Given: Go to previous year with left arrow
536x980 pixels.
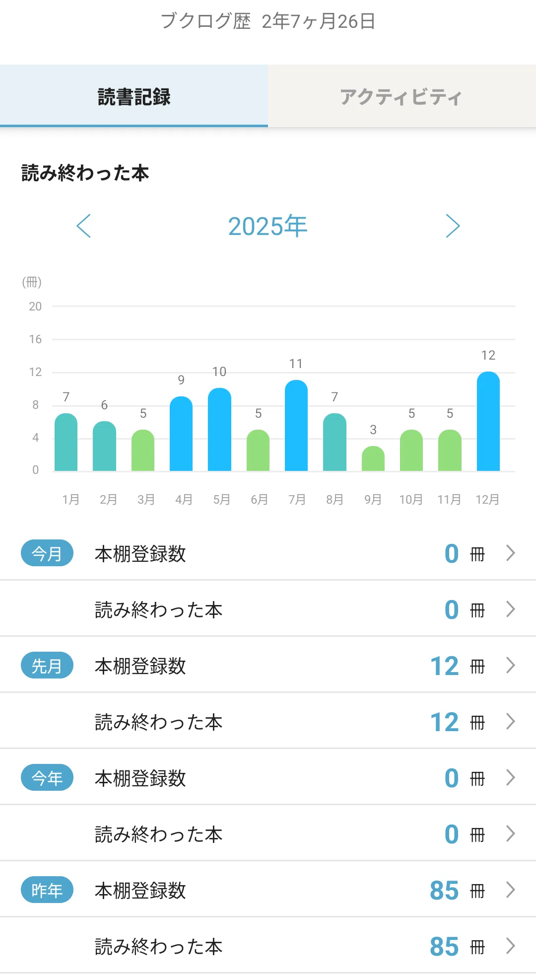Looking at the screenshot, I should [x=83, y=226].
